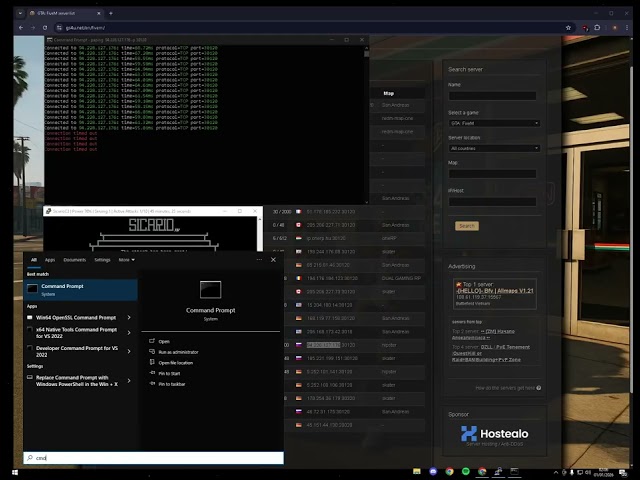Click the Map search field

(492, 174)
